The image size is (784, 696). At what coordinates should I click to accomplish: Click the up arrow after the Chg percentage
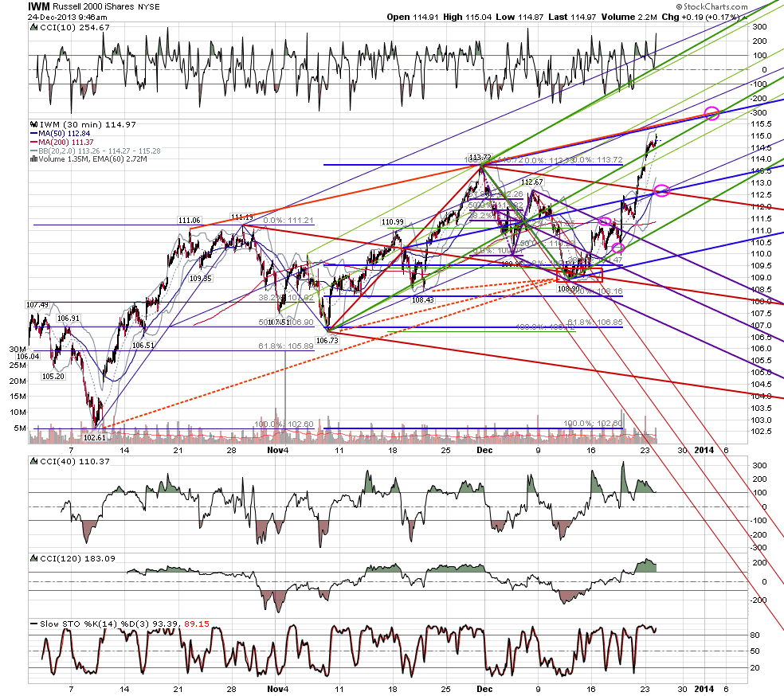[745, 18]
